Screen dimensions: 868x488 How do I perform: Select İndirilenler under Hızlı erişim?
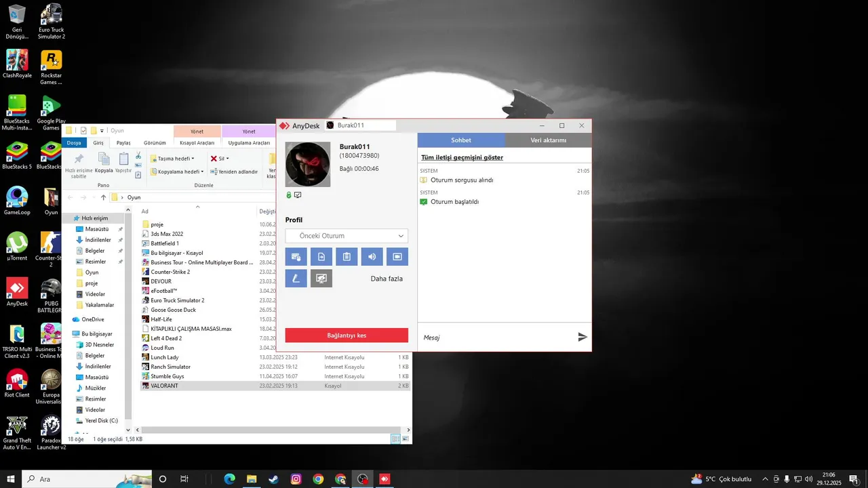(98, 240)
